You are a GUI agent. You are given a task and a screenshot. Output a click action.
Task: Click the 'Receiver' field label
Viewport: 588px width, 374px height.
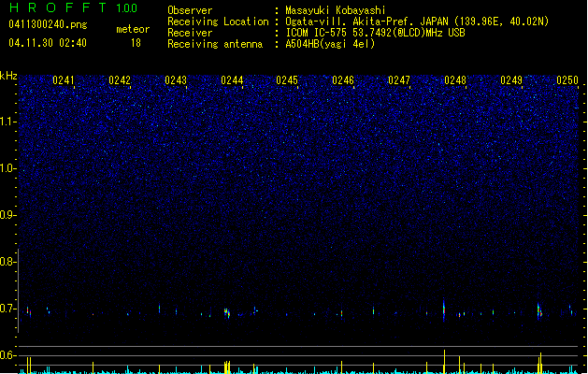(x=190, y=33)
